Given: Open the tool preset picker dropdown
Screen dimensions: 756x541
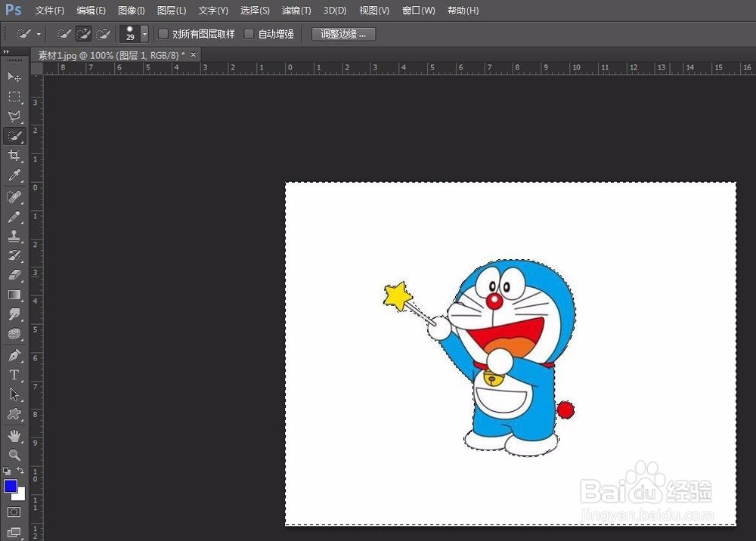Looking at the screenshot, I should pos(39,34).
